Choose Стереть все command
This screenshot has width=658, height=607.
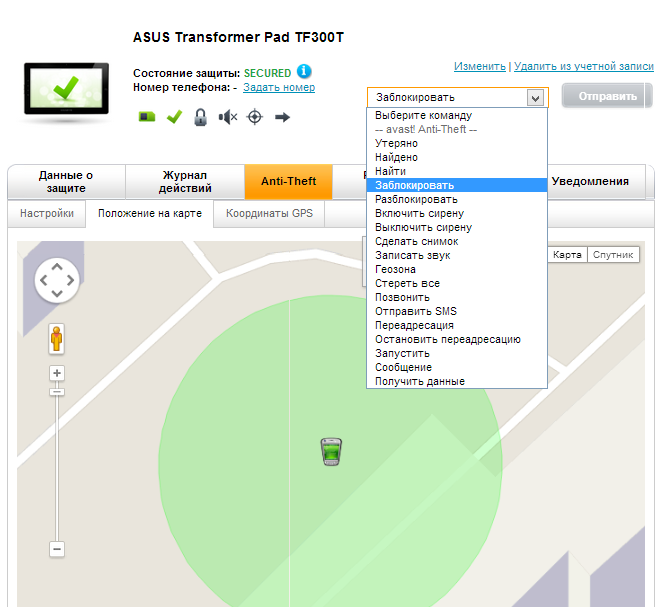pos(457,283)
